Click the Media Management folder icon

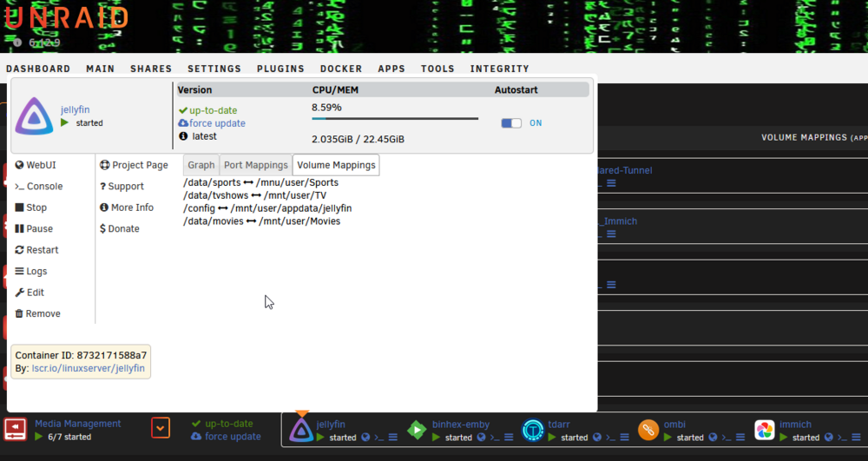tap(16, 430)
